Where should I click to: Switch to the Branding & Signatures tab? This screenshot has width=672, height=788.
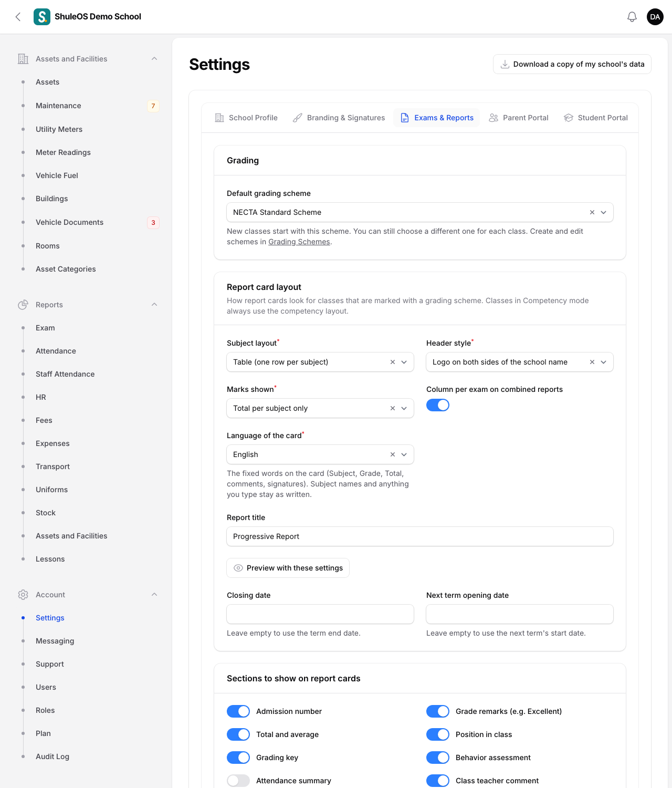(x=339, y=118)
